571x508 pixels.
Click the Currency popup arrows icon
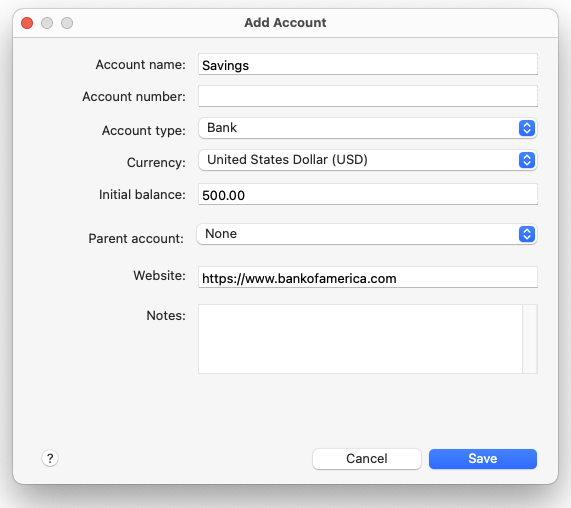pyautogui.click(x=527, y=160)
